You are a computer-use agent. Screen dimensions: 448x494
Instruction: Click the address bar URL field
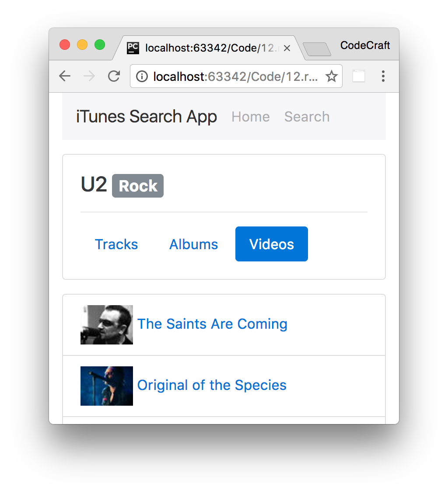coord(236,76)
